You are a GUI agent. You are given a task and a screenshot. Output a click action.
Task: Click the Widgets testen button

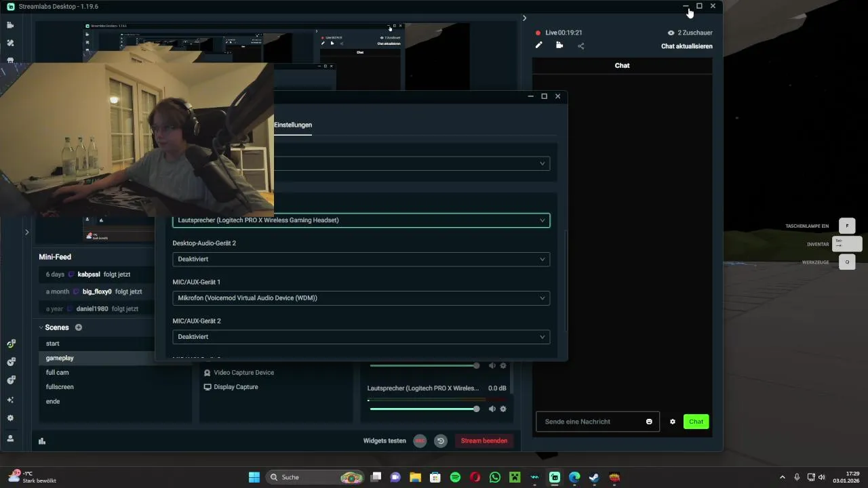click(x=384, y=441)
